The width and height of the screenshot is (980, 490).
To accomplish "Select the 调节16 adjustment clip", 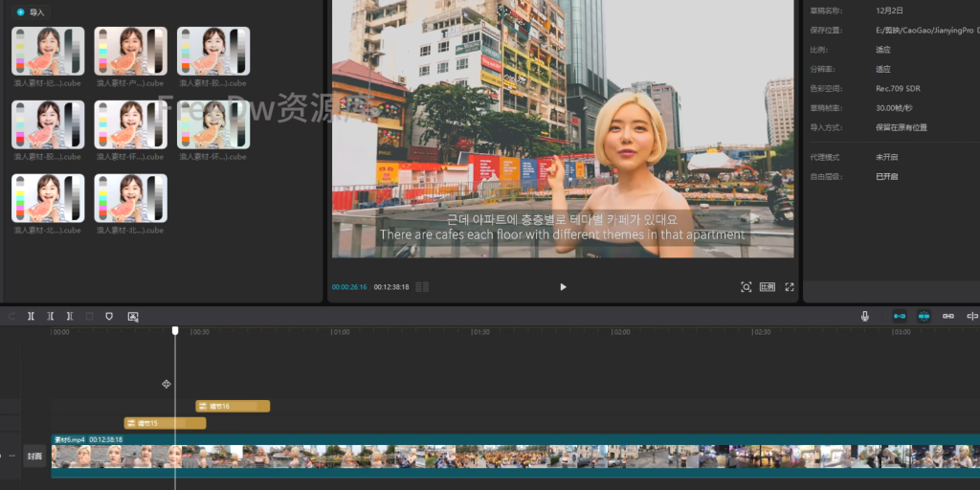I will [233, 406].
